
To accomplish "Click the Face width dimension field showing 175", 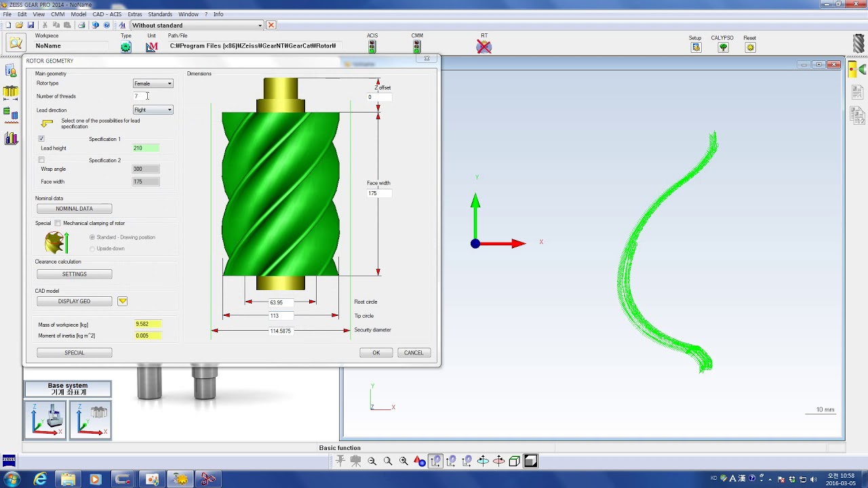I will (379, 193).
